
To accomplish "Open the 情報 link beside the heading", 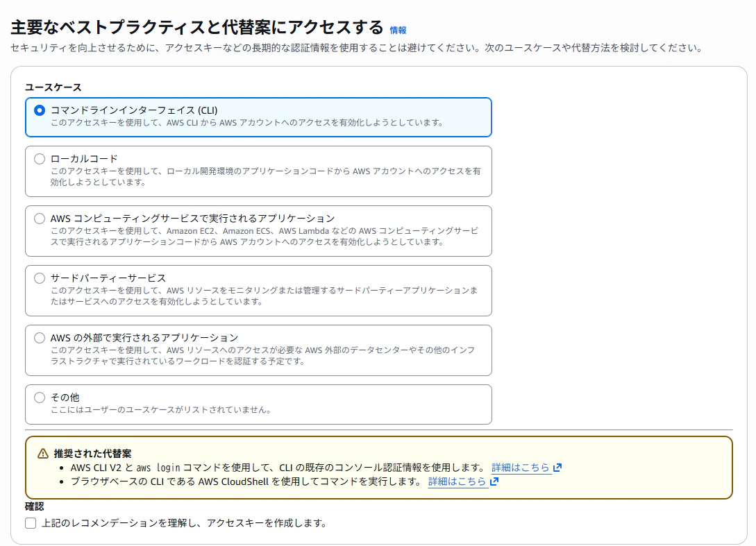I will pyautogui.click(x=398, y=31).
